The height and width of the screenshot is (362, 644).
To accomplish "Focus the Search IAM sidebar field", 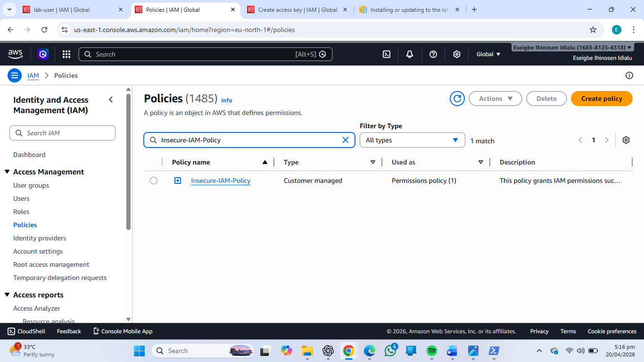I will [x=62, y=133].
